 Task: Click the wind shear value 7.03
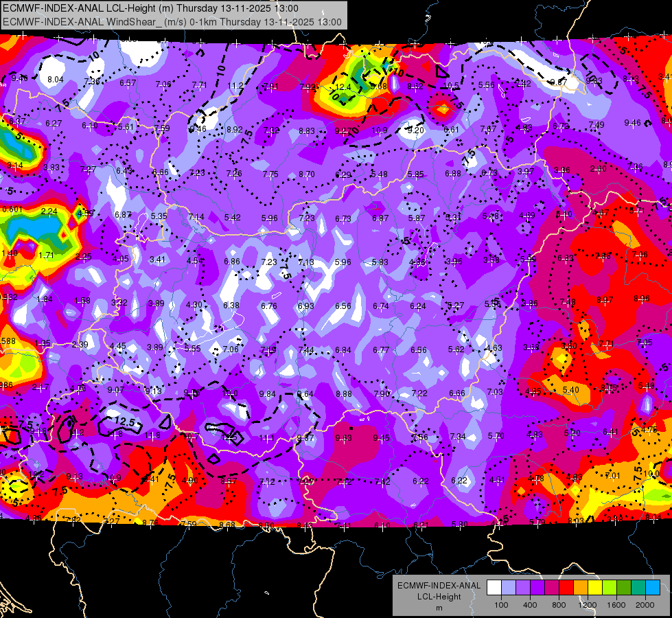[495, 391]
